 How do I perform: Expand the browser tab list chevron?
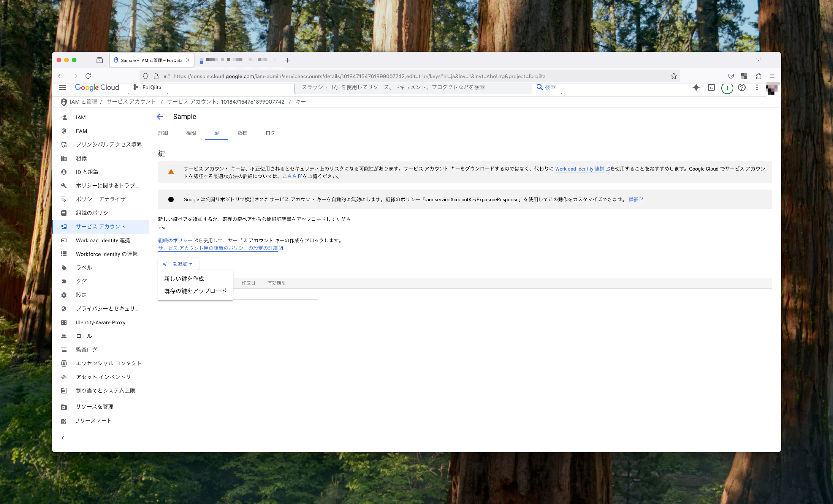(x=758, y=60)
